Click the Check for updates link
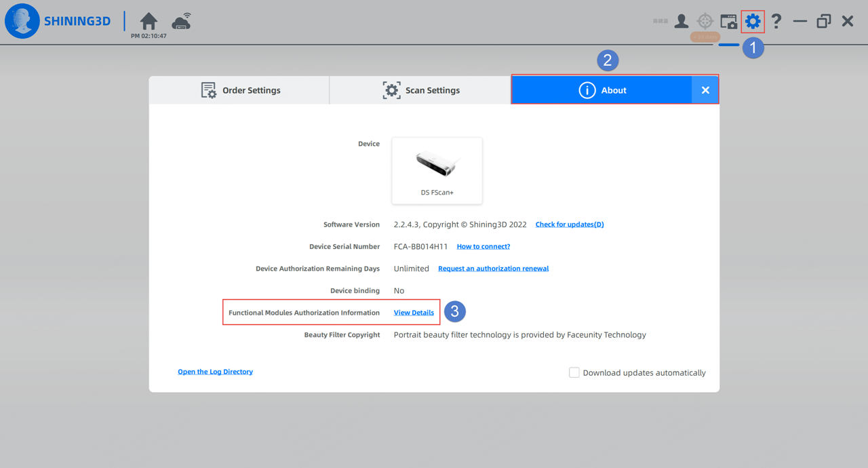Viewport: 868px width, 468px height. (570, 225)
